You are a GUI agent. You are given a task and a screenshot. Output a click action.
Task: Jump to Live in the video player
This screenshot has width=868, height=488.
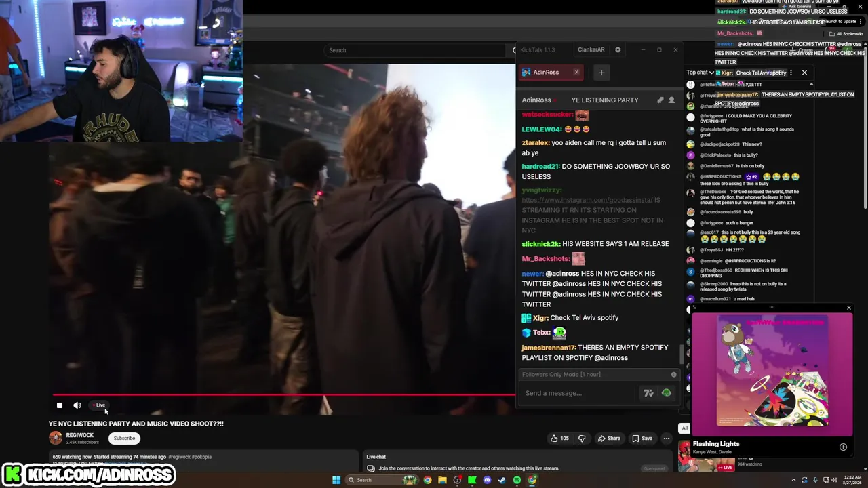(100, 405)
